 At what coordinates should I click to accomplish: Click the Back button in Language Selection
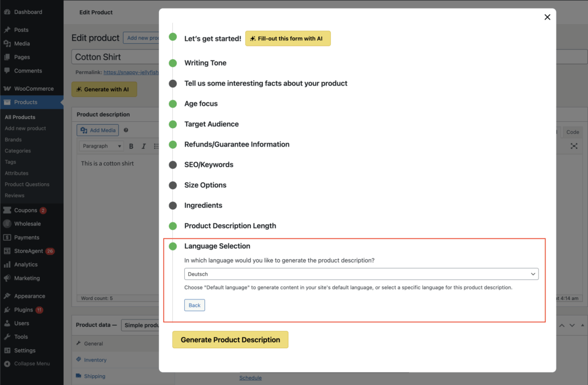[x=195, y=305]
